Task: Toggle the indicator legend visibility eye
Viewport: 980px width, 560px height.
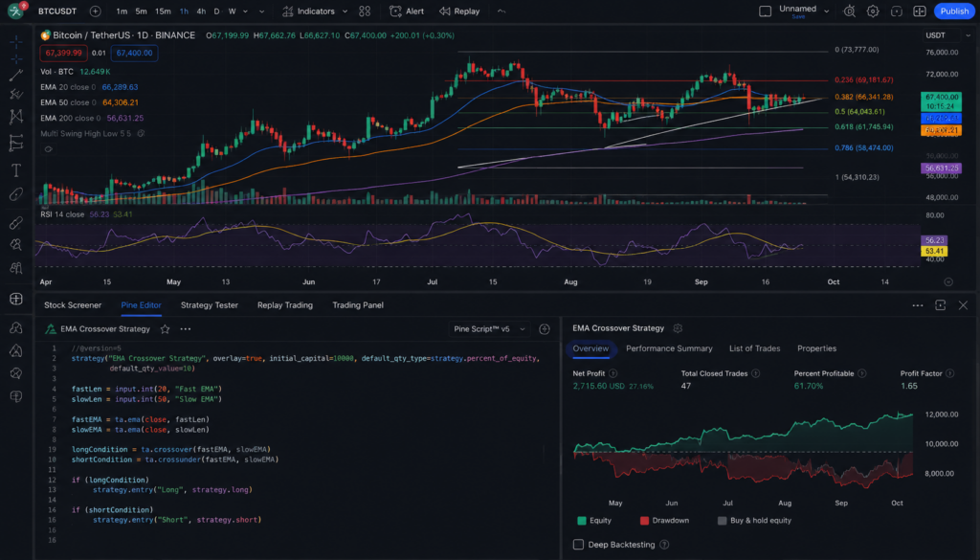Action: (48, 149)
